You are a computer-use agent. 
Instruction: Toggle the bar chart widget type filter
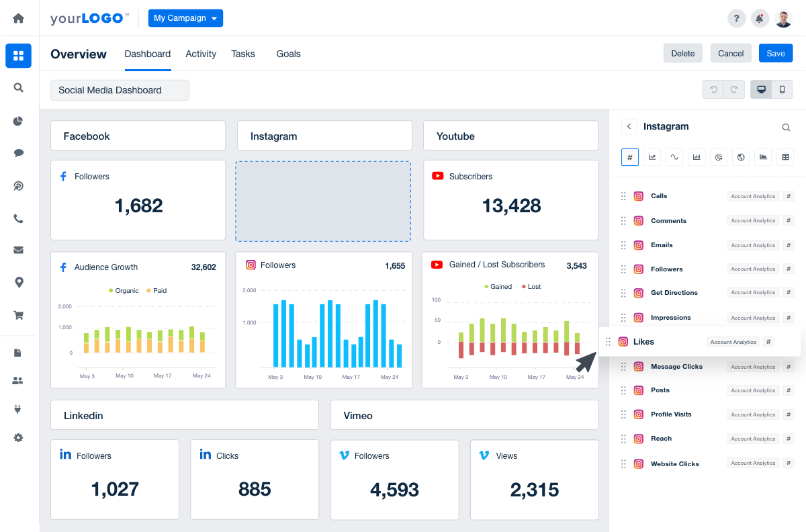click(x=697, y=157)
